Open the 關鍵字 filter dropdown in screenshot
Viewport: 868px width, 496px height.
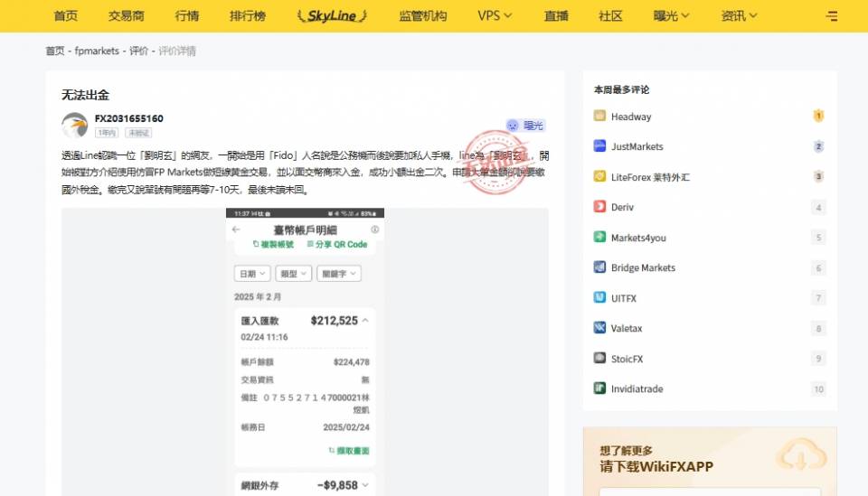[x=339, y=274]
